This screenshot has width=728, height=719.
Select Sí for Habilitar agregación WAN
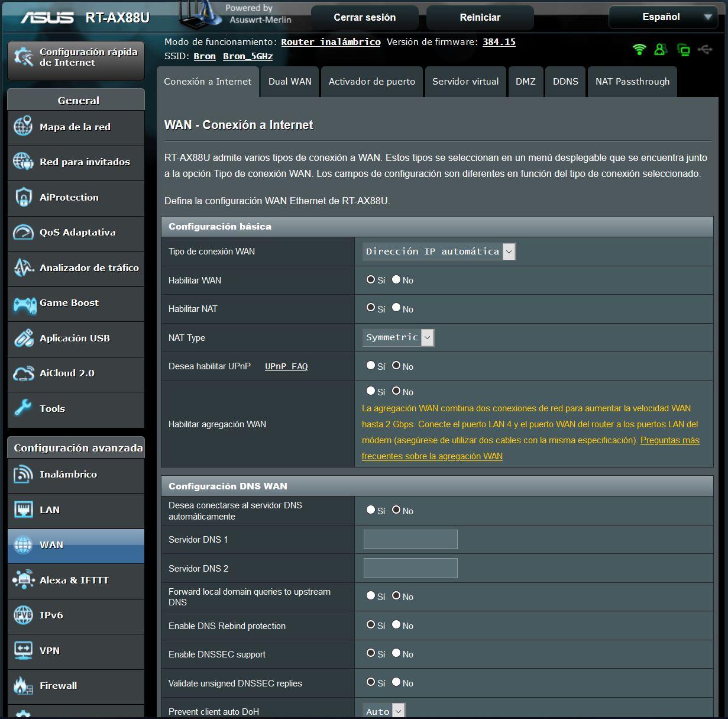pos(371,391)
